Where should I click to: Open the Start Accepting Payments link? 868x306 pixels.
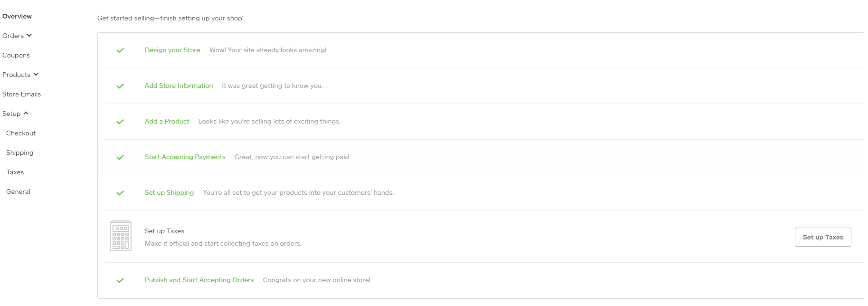(185, 157)
